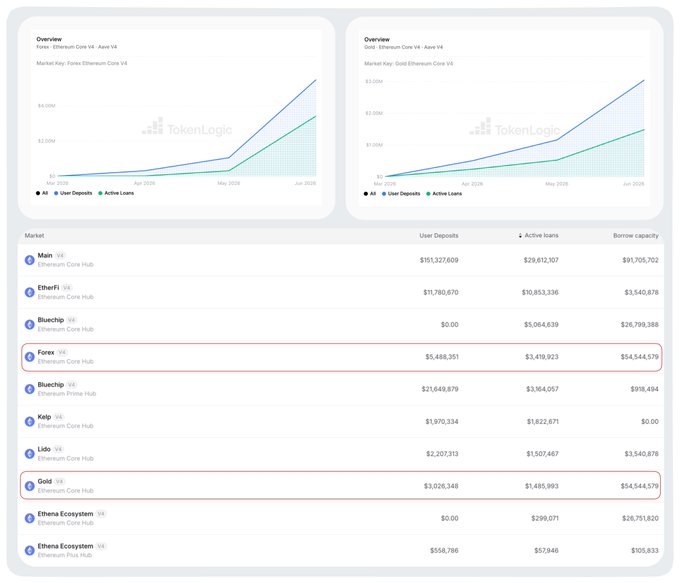Click EtherFi active loans $10,853,336
The width and height of the screenshot is (680, 583).
coord(540,292)
